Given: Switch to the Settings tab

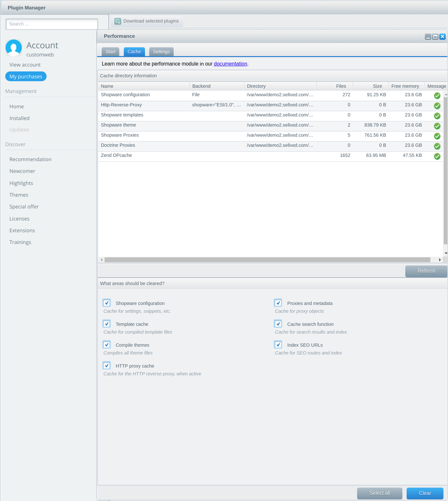Looking at the screenshot, I should coord(161,52).
